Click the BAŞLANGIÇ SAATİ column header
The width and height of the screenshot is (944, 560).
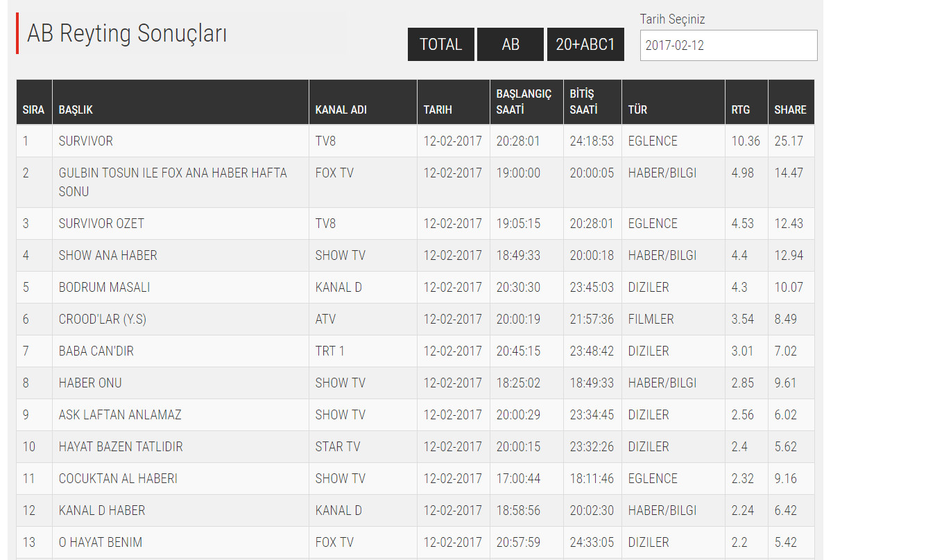[524, 101]
